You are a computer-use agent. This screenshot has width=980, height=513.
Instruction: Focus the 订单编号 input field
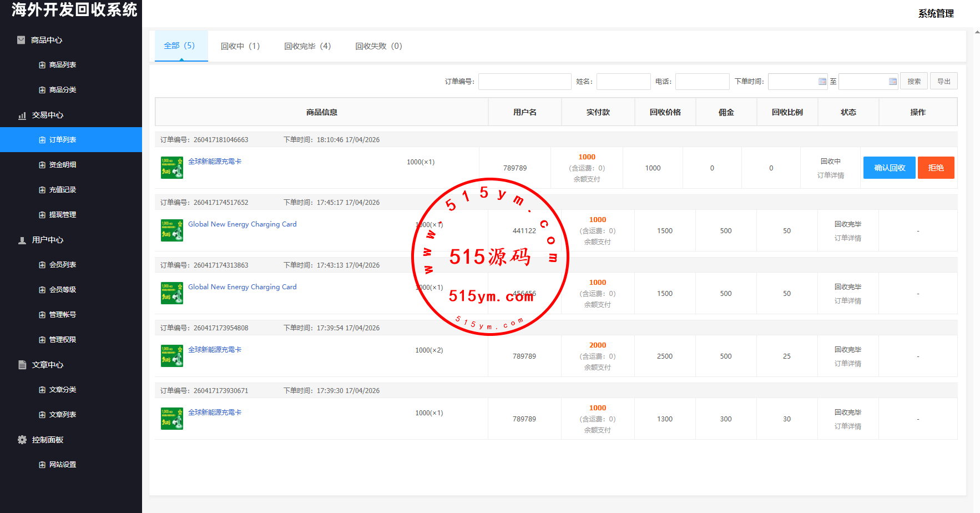[524, 82]
